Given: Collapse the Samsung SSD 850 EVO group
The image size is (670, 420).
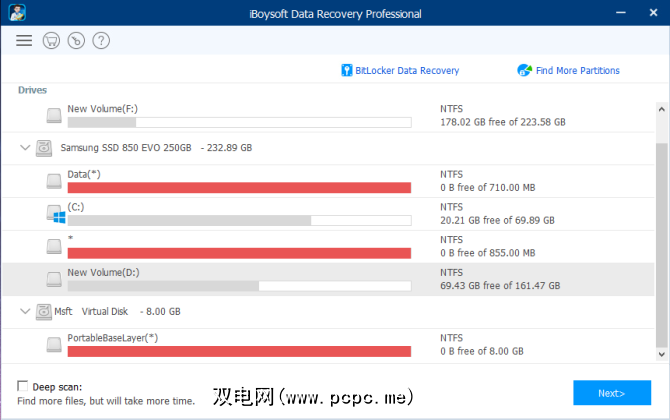Looking at the screenshot, I should [x=25, y=147].
